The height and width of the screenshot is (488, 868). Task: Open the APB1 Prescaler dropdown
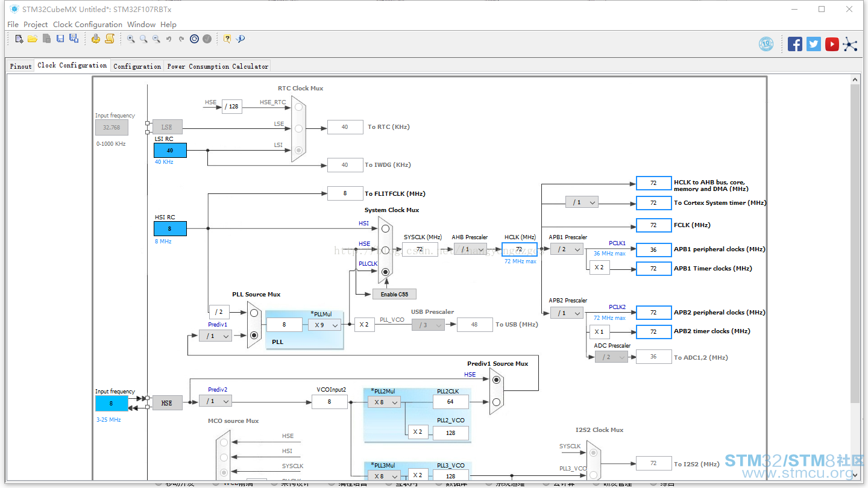(x=566, y=249)
